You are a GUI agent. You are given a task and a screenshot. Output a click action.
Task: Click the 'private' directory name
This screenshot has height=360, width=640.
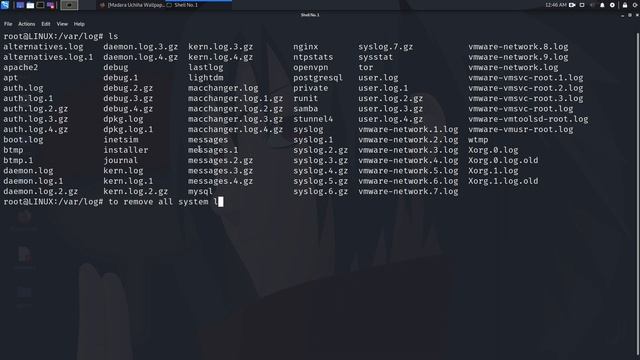[x=311, y=88]
